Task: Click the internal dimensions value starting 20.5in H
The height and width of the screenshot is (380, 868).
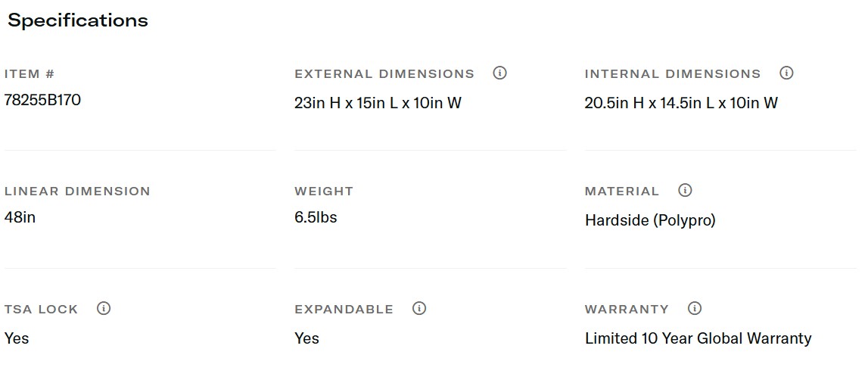Action: tap(681, 103)
